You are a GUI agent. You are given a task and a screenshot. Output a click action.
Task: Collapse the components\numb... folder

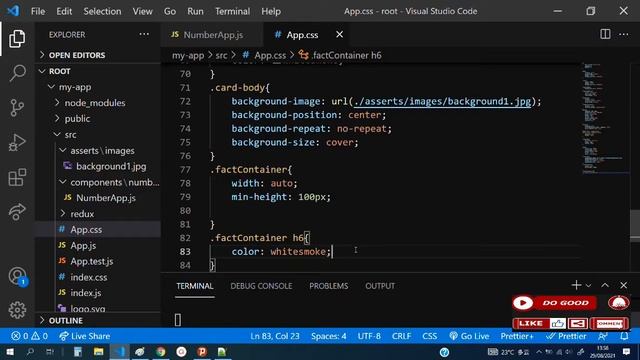click(114, 182)
